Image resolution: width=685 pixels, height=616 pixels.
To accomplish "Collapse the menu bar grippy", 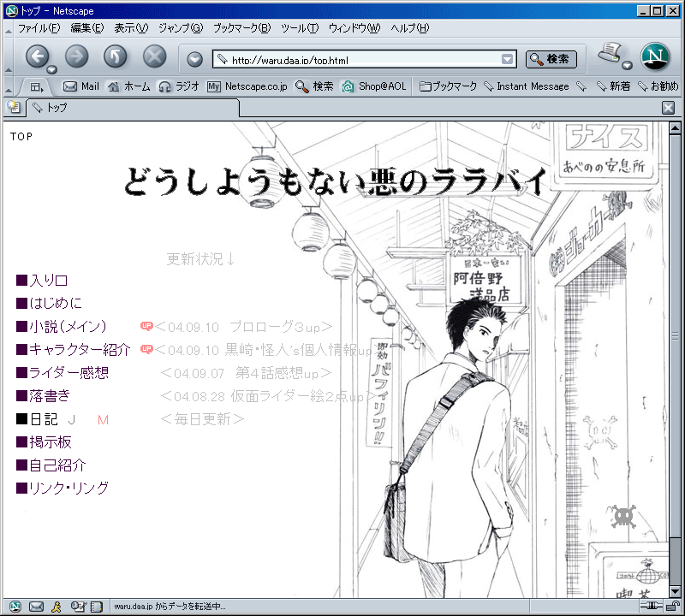I will [9, 28].
